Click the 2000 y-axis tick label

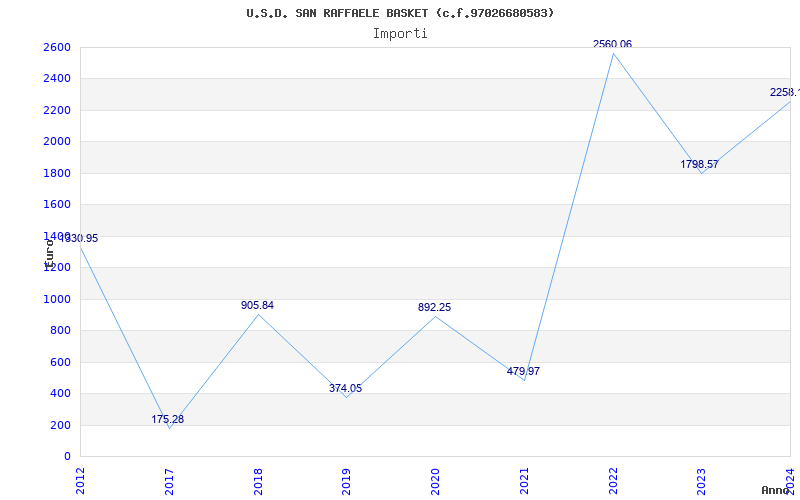tap(57, 142)
